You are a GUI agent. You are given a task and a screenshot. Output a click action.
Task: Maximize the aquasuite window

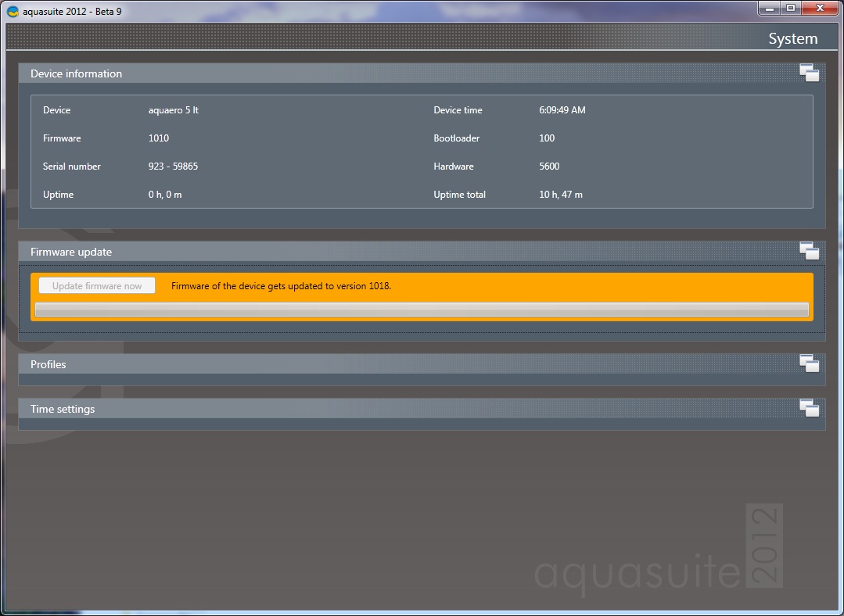pos(791,8)
